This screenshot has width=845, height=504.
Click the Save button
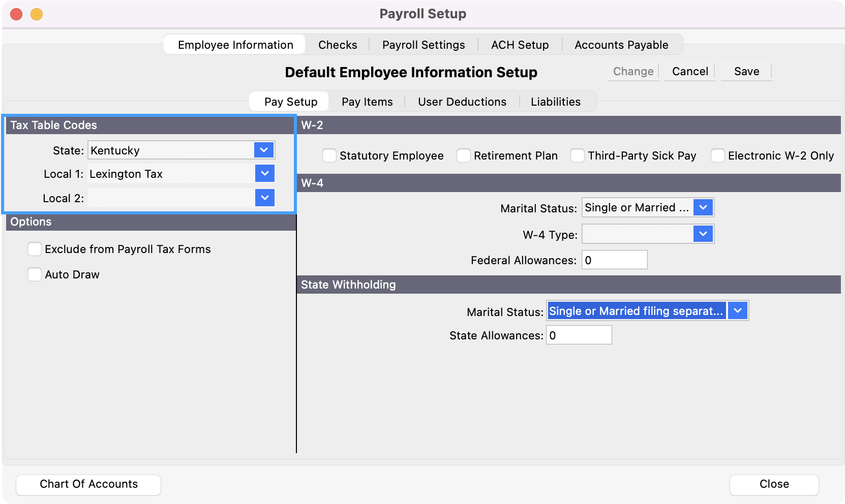click(x=746, y=72)
